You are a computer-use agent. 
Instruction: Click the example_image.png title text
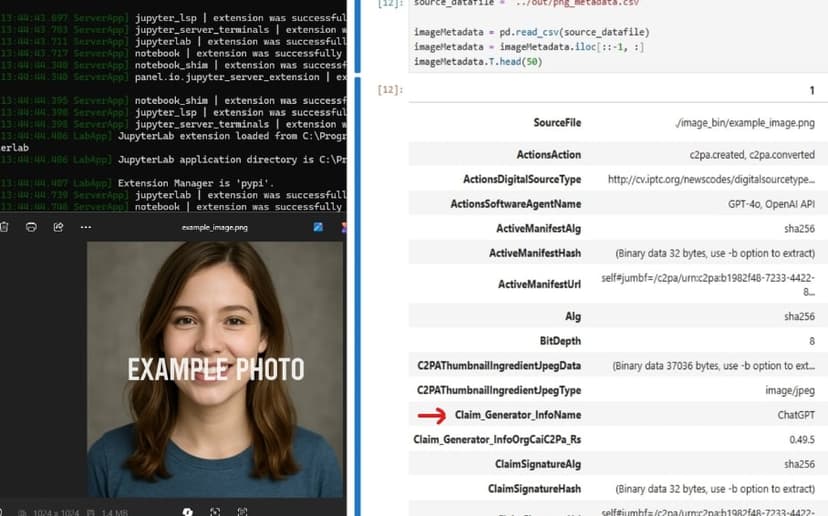click(214, 228)
